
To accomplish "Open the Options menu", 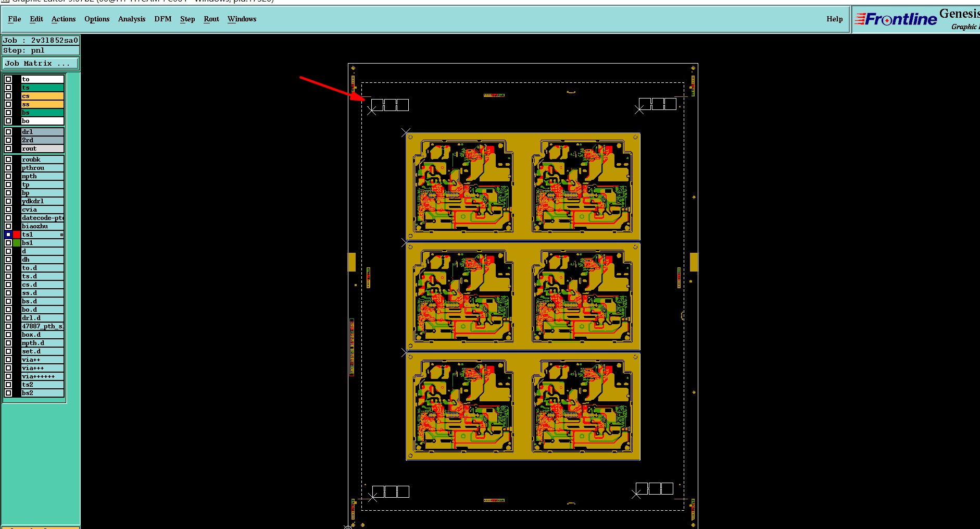I will pyautogui.click(x=97, y=19).
